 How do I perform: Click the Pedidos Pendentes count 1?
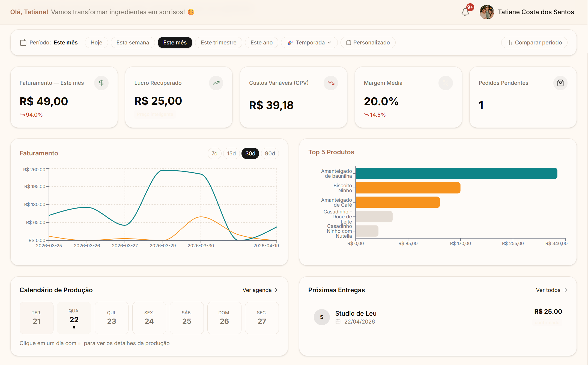click(x=481, y=105)
